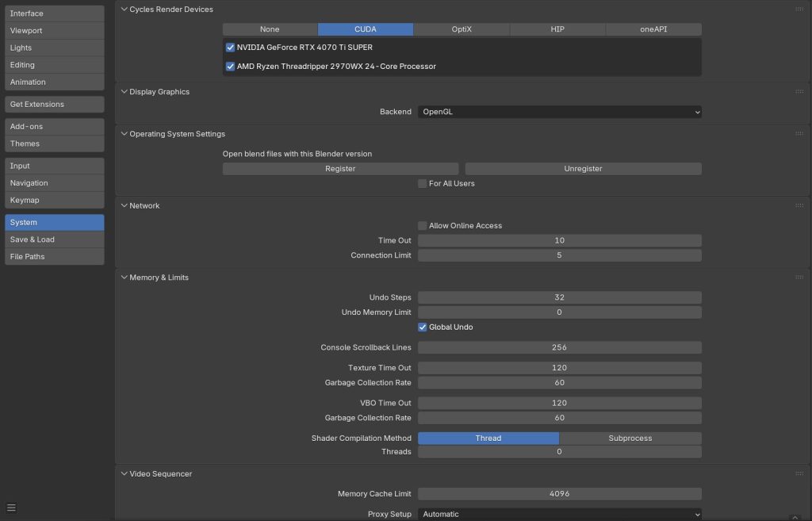The image size is (812, 521).
Task: Click the Video Sequencer panel grip icon
Action: [799, 473]
